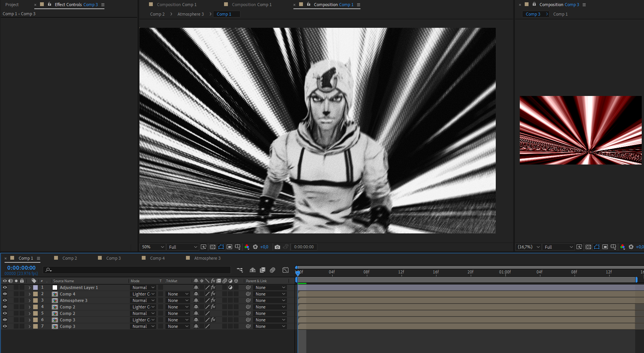Viewport: 644px width, 353px height.
Task: Hide Comp 4 layer with eye icon
Action: click(5, 294)
